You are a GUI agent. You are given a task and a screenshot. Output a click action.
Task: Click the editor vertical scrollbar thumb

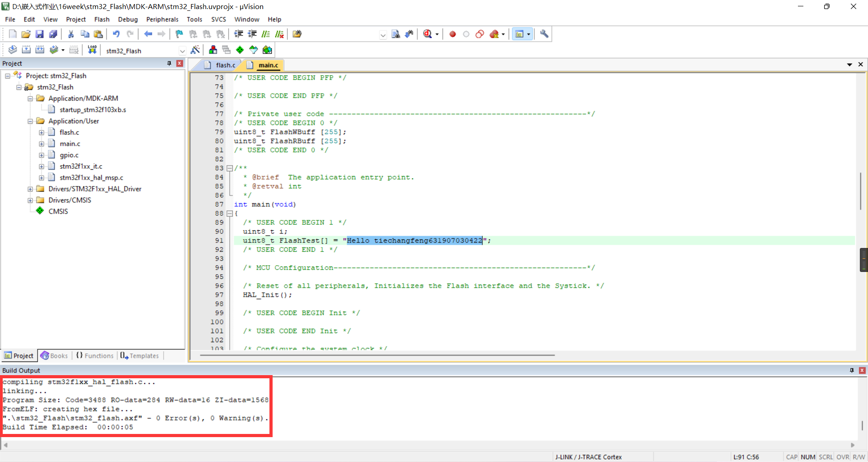click(860, 191)
